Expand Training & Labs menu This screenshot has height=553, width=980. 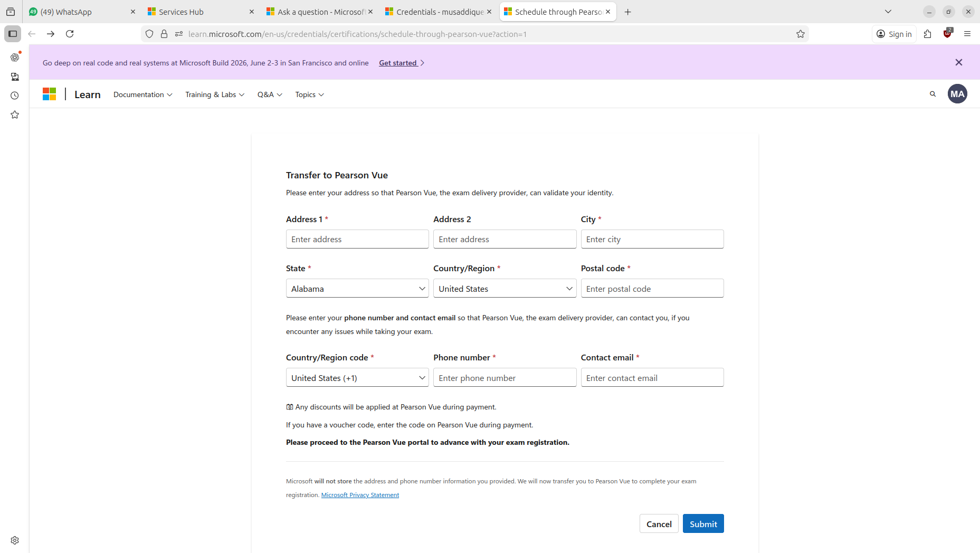215,94
